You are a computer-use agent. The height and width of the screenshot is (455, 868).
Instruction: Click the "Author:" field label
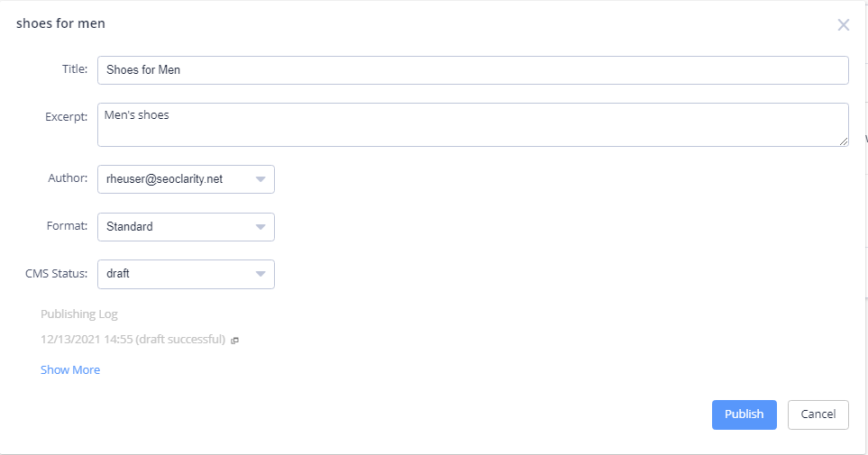pyautogui.click(x=68, y=178)
